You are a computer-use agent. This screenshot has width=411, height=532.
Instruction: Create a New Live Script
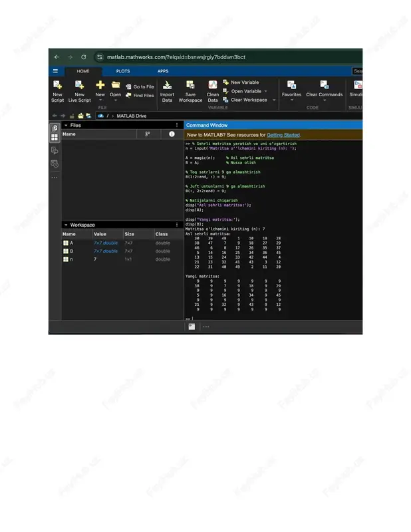pyautogui.click(x=79, y=91)
